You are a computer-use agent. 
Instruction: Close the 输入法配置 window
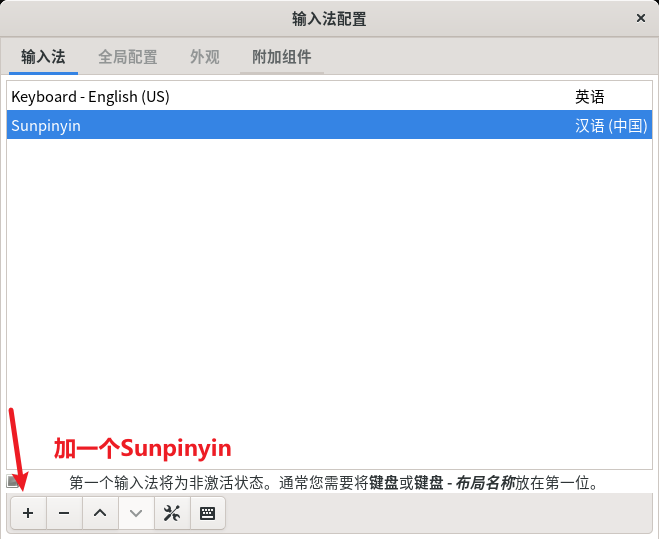tap(641, 18)
